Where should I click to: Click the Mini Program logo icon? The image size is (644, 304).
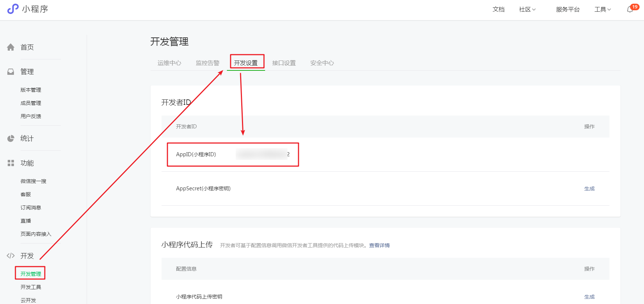click(x=13, y=9)
